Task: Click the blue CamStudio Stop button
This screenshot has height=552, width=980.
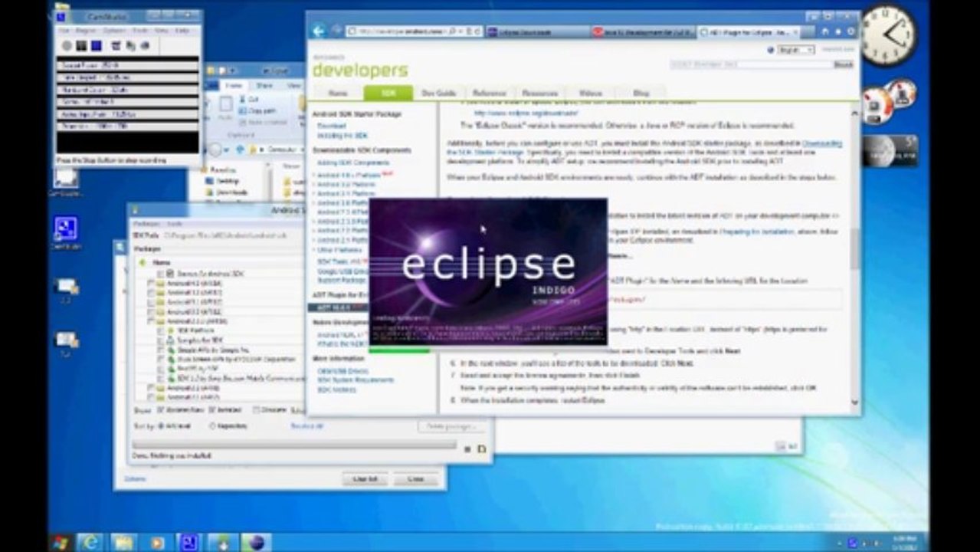Action: 96,46
